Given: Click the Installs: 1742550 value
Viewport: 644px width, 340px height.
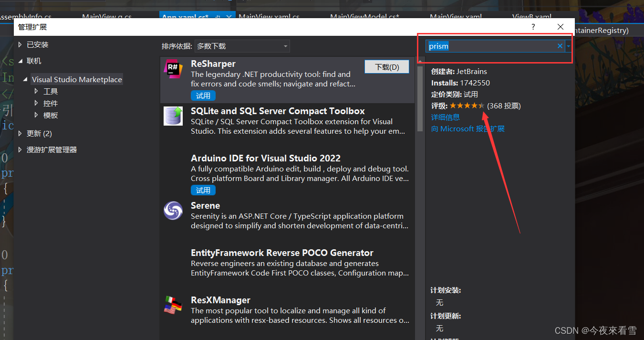Looking at the screenshot, I should click(x=475, y=83).
